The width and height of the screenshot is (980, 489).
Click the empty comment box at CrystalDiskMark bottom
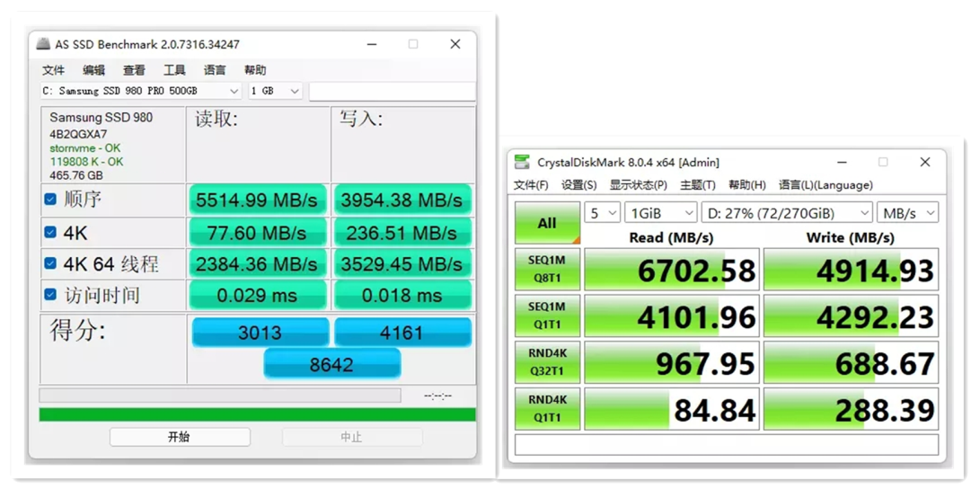[727, 445]
